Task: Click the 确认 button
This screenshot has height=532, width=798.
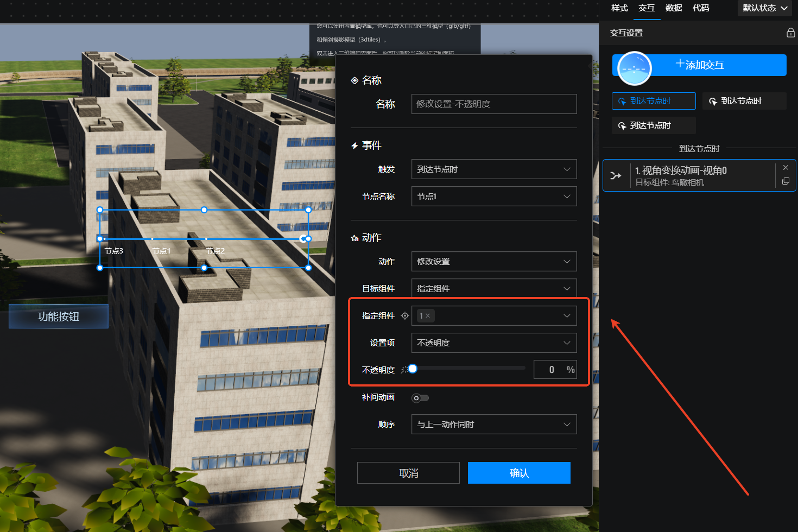Action: pos(518,473)
